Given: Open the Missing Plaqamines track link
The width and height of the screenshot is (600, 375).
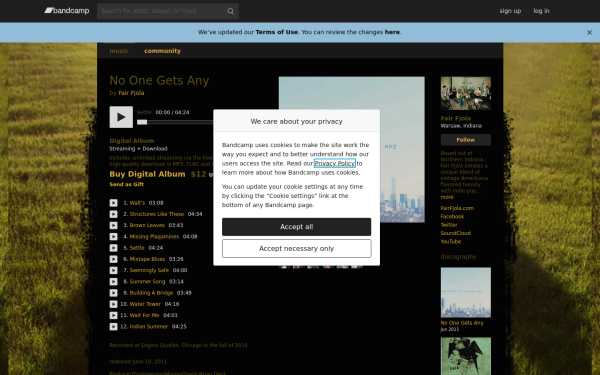Looking at the screenshot, I should (x=154, y=236).
